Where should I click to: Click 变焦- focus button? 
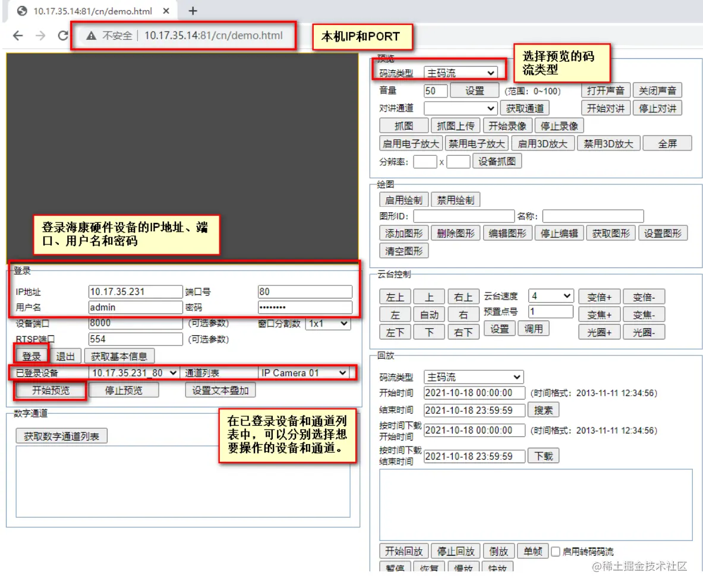click(x=644, y=315)
